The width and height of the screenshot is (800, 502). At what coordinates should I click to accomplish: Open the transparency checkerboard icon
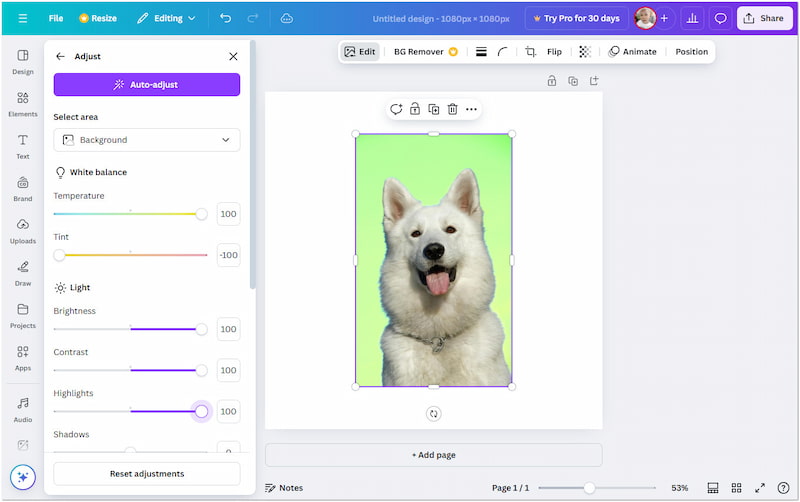[585, 52]
